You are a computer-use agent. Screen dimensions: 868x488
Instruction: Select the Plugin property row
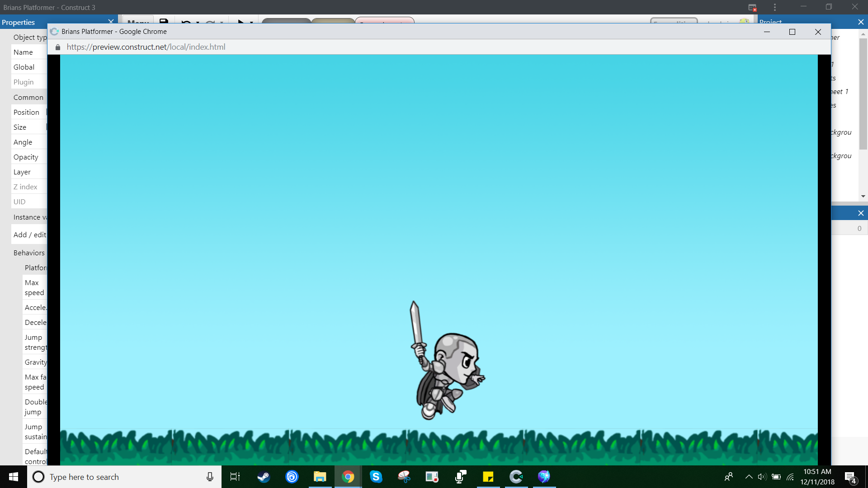(29, 82)
